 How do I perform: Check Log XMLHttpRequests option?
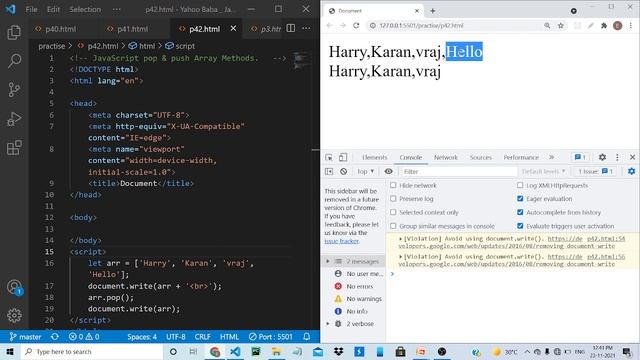(520, 185)
